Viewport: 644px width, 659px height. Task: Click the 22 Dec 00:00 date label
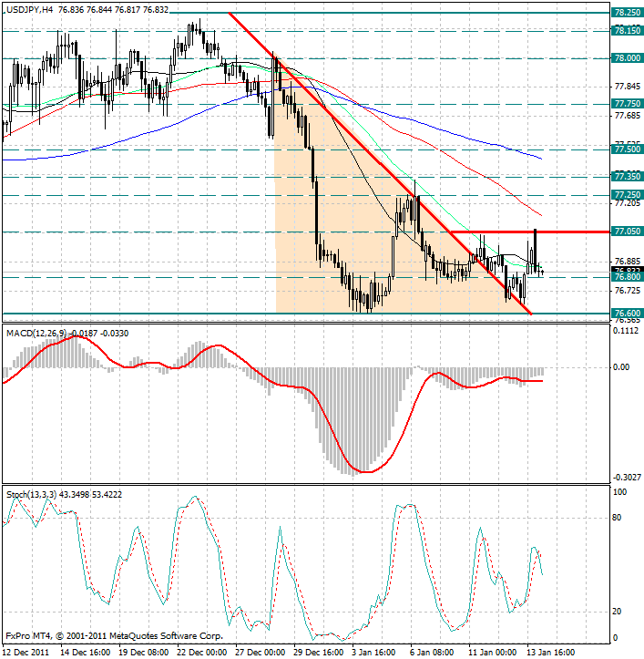tap(201, 652)
